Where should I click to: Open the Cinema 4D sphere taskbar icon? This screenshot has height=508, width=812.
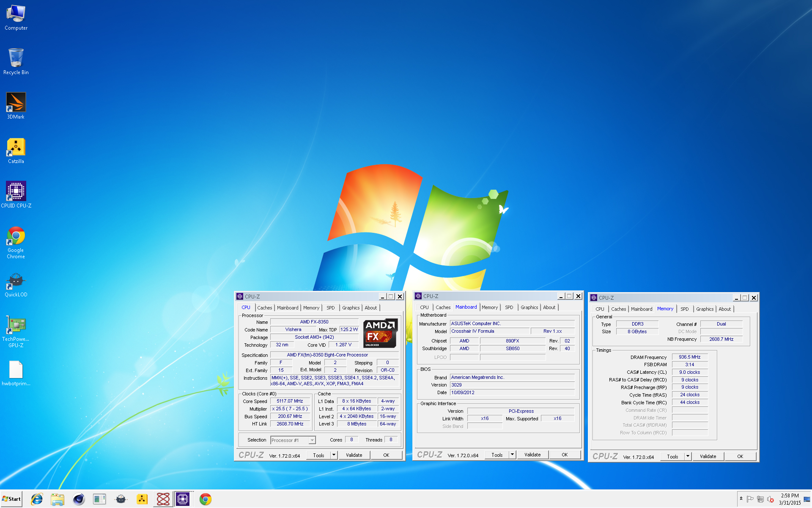pos(79,499)
